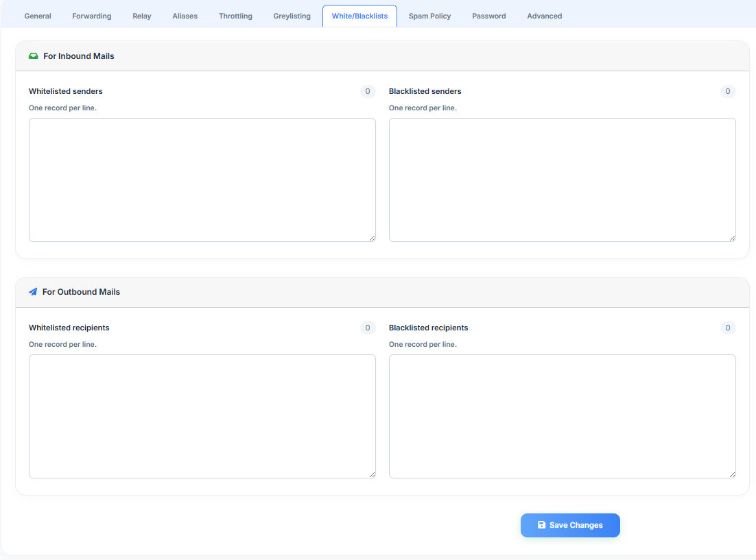Go to the Advanced tab
Viewport: 756px width, 560px height.
[544, 16]
